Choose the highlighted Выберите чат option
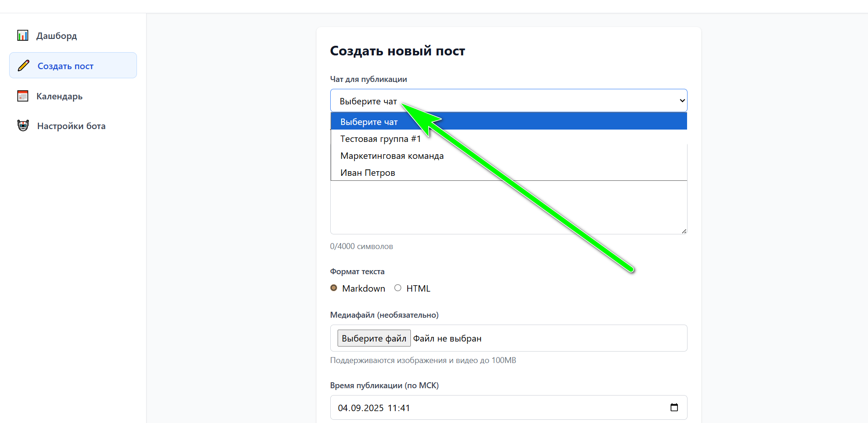The width and height of the screenshot is (868, 423). pyautogui.click(x=508, y=121)
